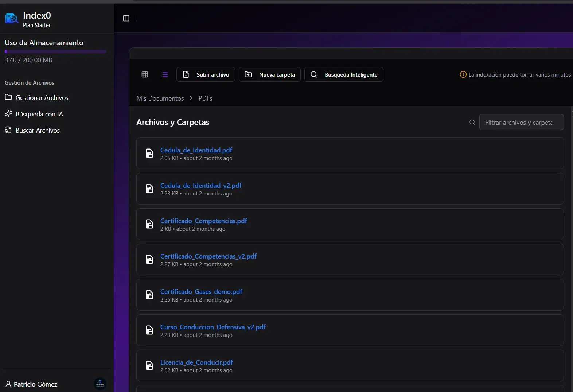Click file icon of Cedula_de_Identidad.pdf
This screenshot has height=392, width=573.
(149, 153)
